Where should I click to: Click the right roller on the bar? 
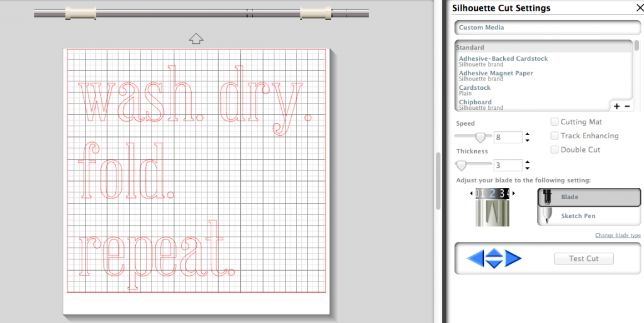316,13
